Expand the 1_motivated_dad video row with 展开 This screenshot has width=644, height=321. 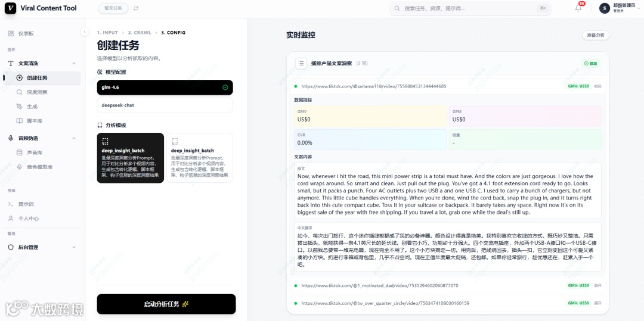597,285
